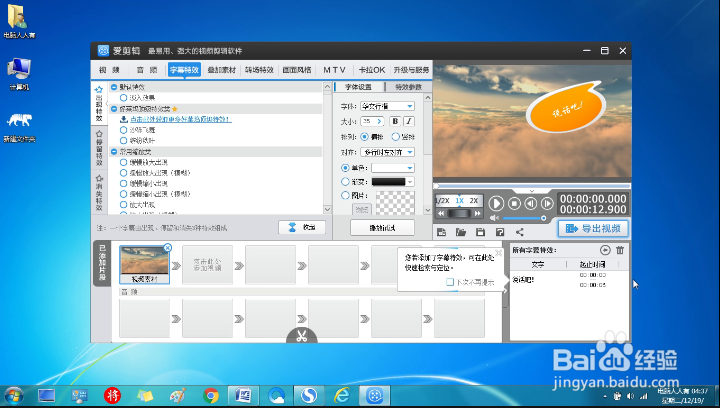Toggle italic text formatting
Viewport: 720px width, 408px height.
pyautogui.click(x=409, y=121)
